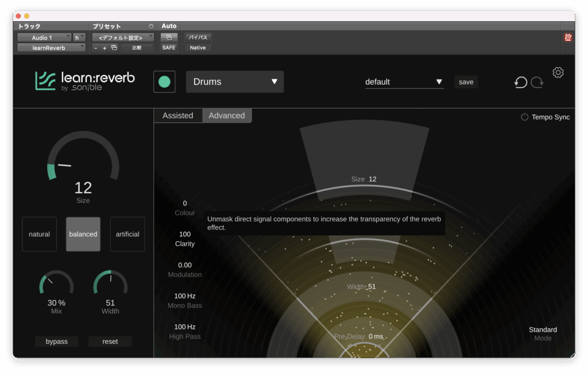Click the トラック header label
This screenshot has width=588, height=373.
29,26
